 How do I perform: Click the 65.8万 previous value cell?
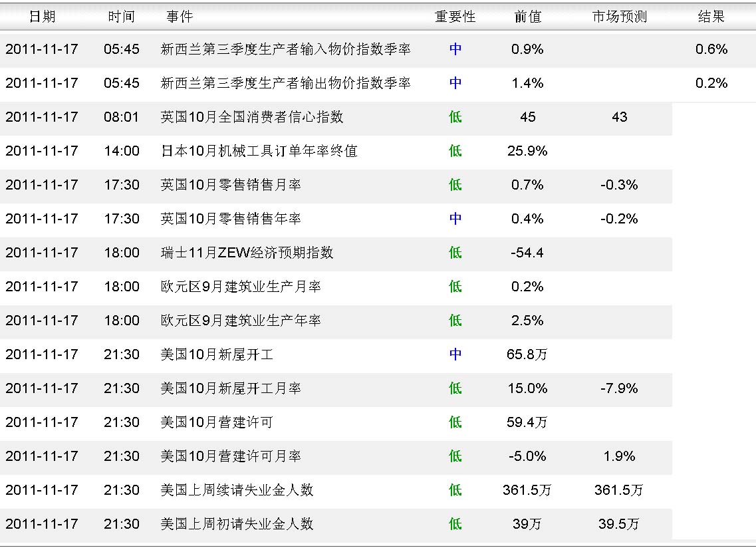click(x=527, y=354)
